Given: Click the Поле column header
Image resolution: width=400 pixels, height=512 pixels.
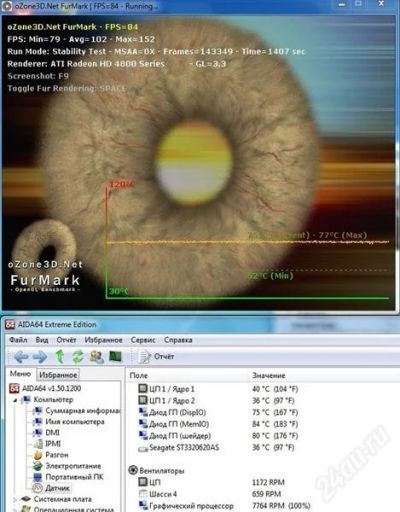Looking at the screenshot, I should (138, 375).
